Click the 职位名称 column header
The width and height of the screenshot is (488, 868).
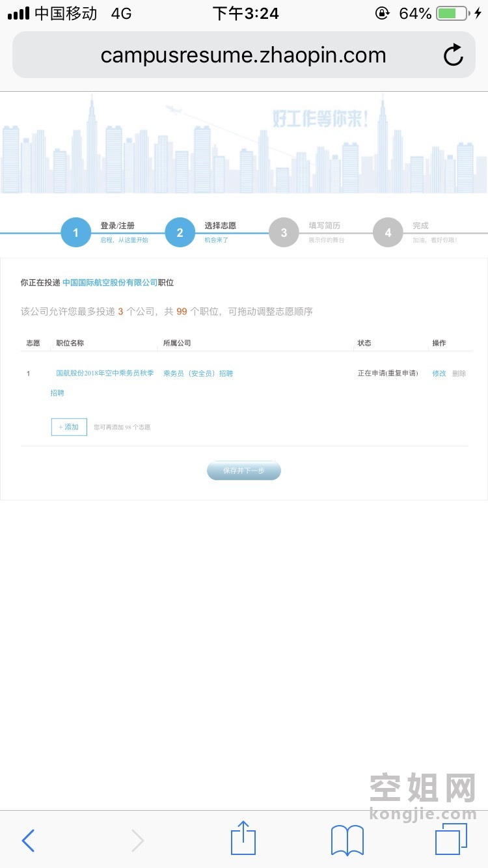(x=70, y=343)
